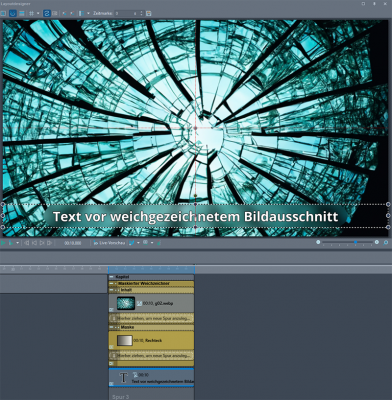Click into the Zeitmarke input field

126,13
